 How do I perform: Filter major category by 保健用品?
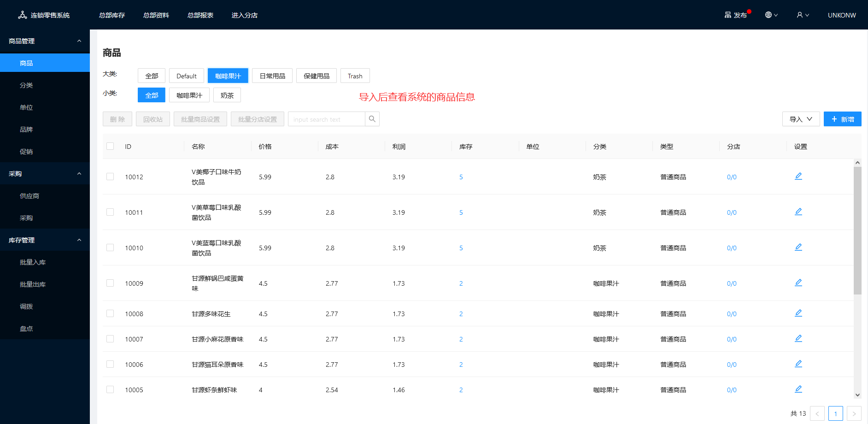[317, 76]
